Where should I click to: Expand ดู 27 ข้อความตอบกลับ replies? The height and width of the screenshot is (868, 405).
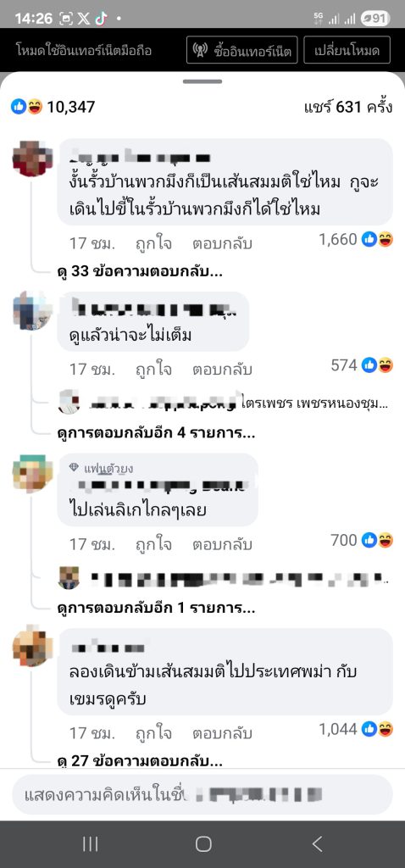click(x=140, y=761)
